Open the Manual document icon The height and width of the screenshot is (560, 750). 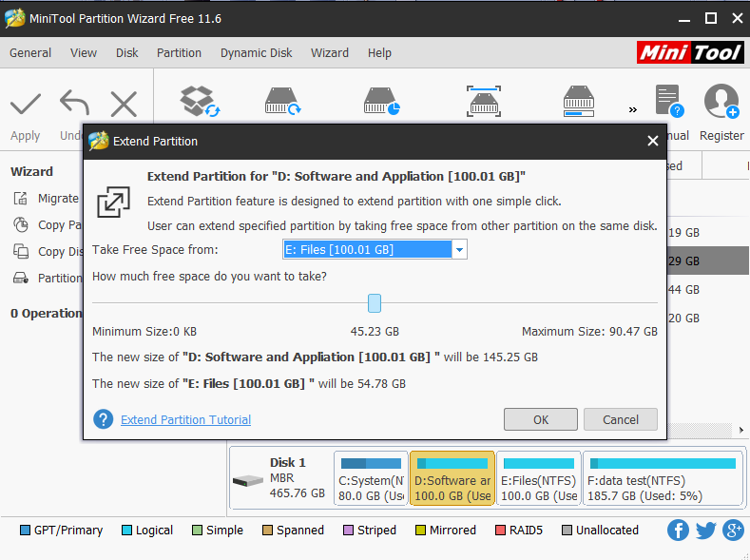(669, 101)
